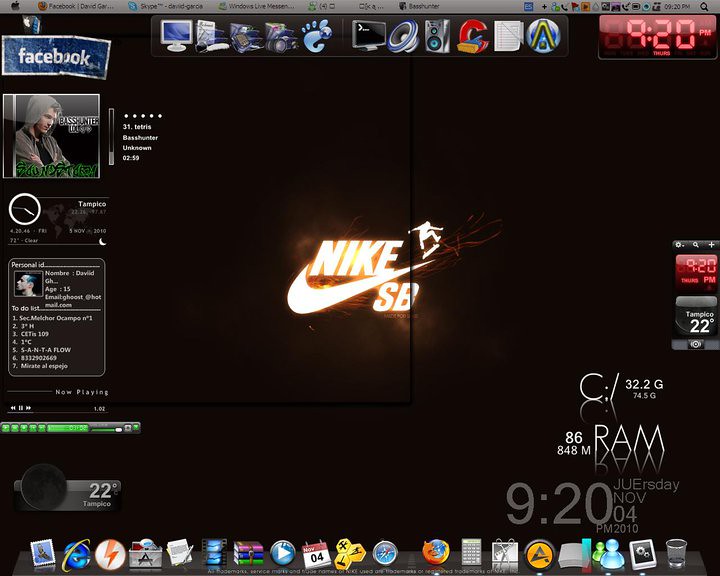Click the vertical volume bar beside album art

tap(111, 136)
